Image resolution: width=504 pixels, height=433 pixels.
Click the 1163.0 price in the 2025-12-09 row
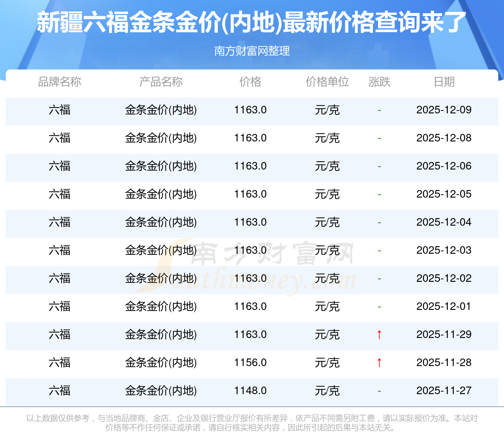tap(251, 110)
